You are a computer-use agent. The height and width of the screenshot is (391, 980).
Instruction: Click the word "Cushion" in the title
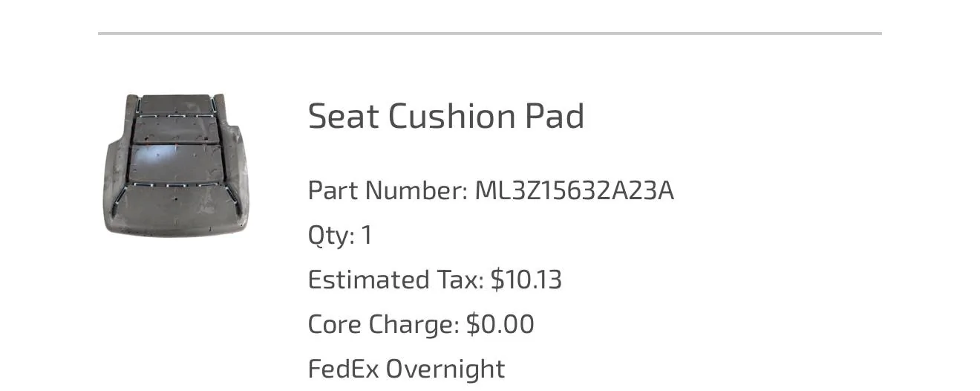[x=451, y=117]
